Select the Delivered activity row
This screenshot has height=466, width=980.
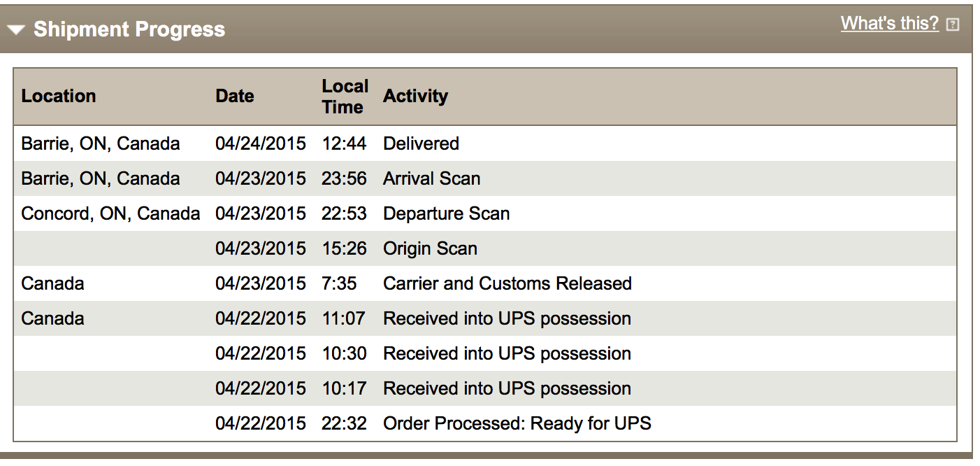[485, 143]
